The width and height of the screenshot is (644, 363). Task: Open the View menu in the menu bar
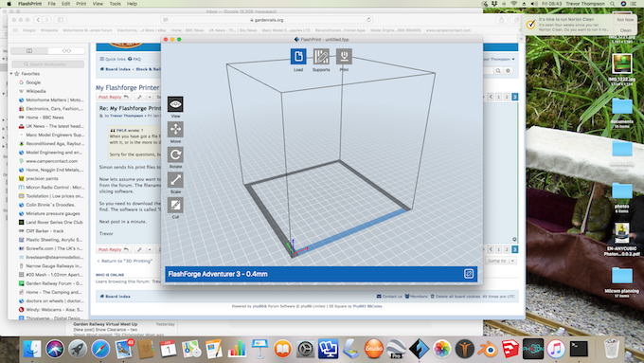click(x=98, y=4)
